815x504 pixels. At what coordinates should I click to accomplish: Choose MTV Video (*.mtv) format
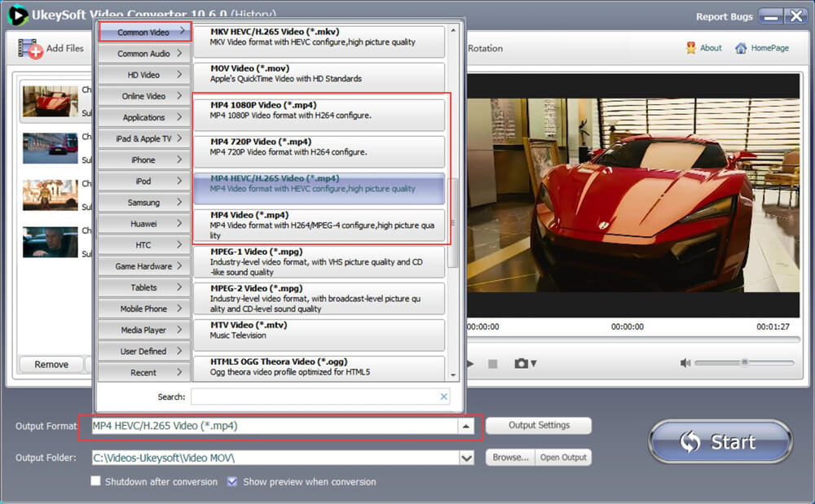(x=319, y=335)
